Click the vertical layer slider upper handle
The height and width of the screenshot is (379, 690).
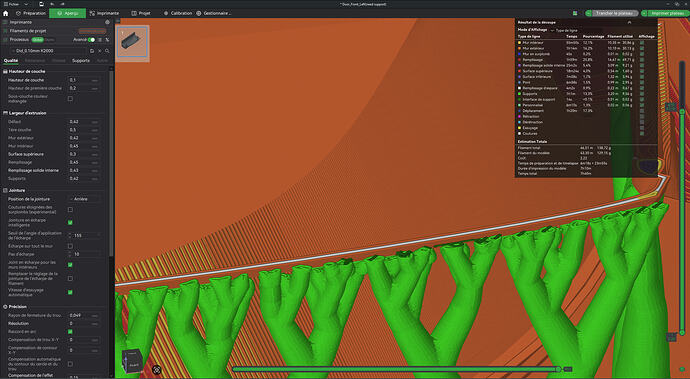point(682,112)
